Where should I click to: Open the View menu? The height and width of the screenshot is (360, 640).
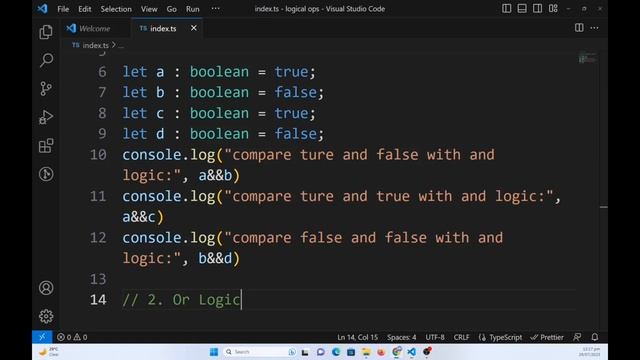click(149, 9)
